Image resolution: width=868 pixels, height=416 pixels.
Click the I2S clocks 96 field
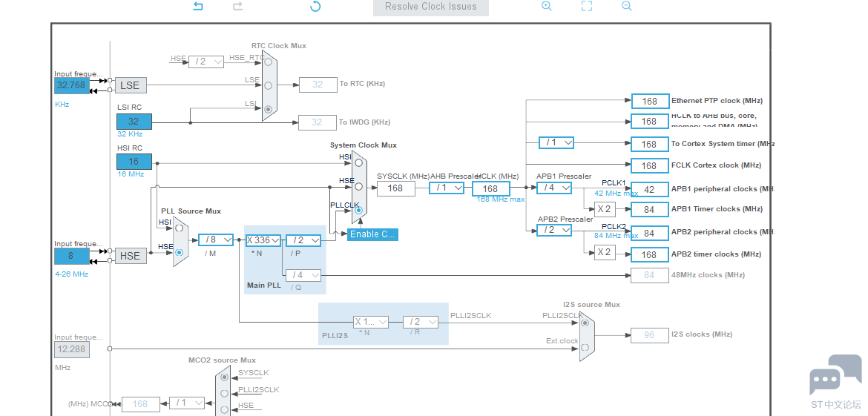pyautogui.click(x=650, y=334)
